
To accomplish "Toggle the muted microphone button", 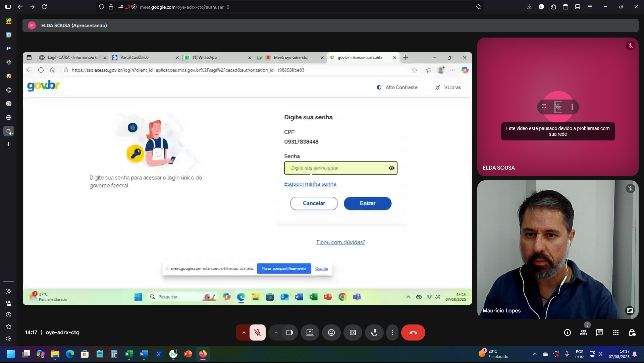I will pos(257,332).
